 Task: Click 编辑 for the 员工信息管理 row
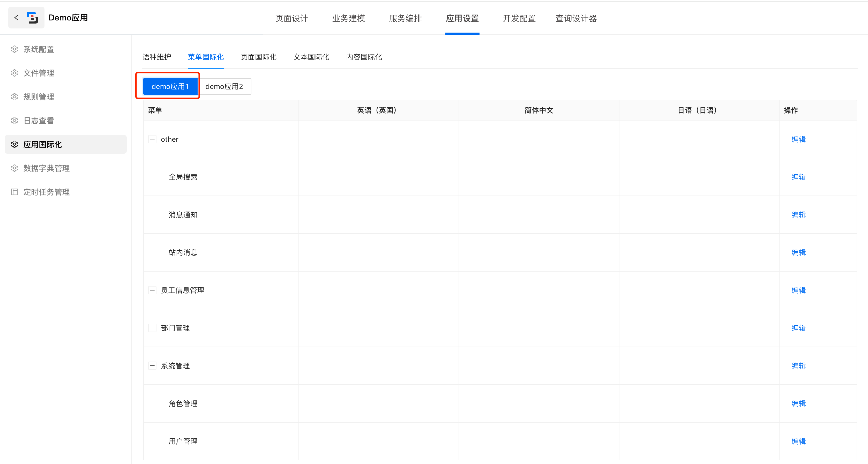pyautogui.click(x=799, y=290)
